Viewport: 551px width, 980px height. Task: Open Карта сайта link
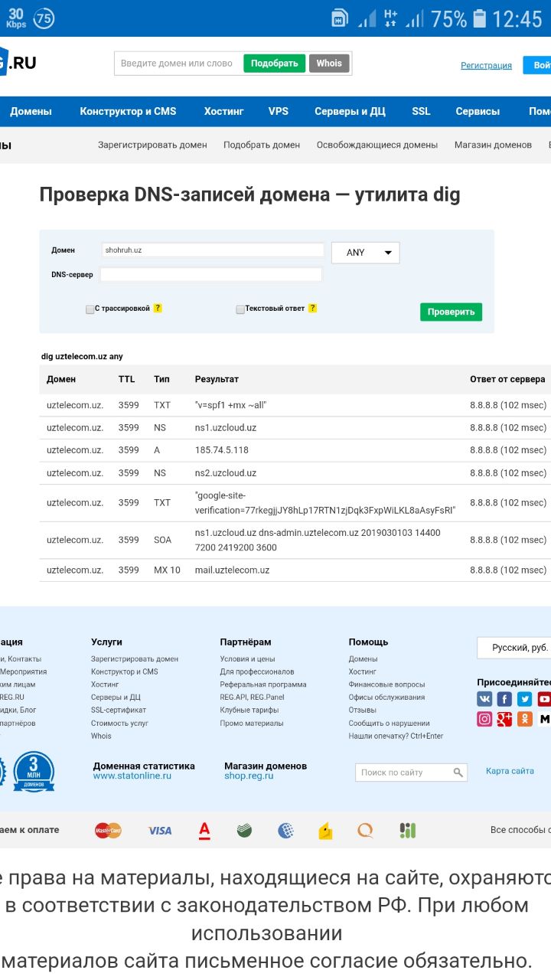510,771
